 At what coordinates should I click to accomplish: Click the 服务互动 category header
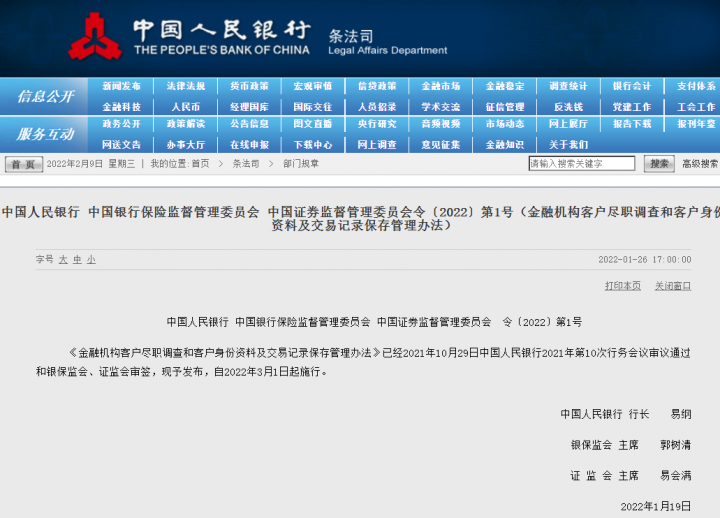45,134
